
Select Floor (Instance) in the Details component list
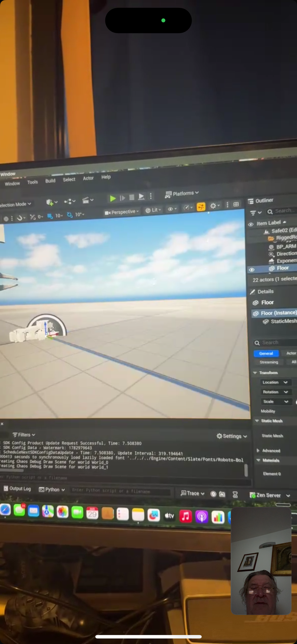[x=274, y=313]
